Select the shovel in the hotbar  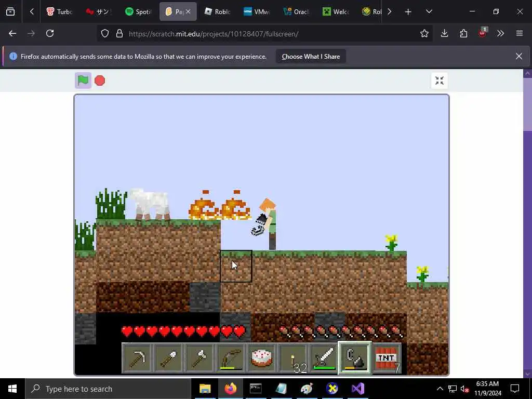(168, 358)
